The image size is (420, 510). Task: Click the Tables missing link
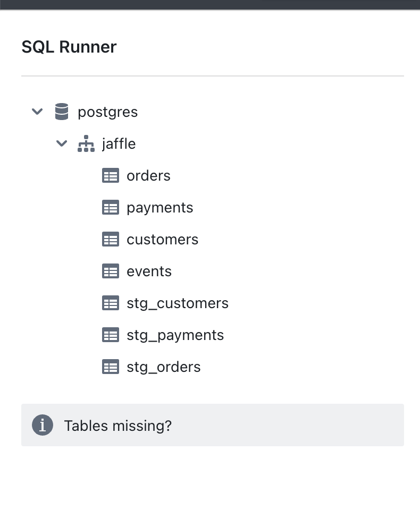pos(117,425)
